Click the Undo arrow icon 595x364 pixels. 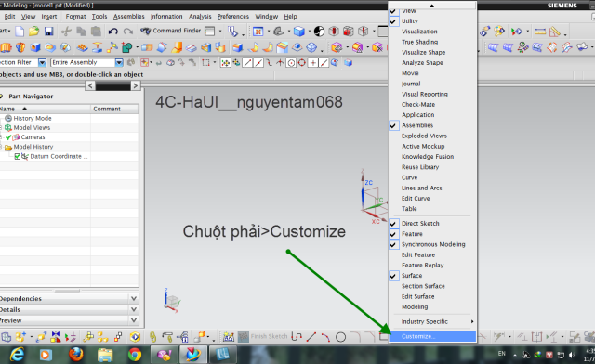click(x=112, y=31)
